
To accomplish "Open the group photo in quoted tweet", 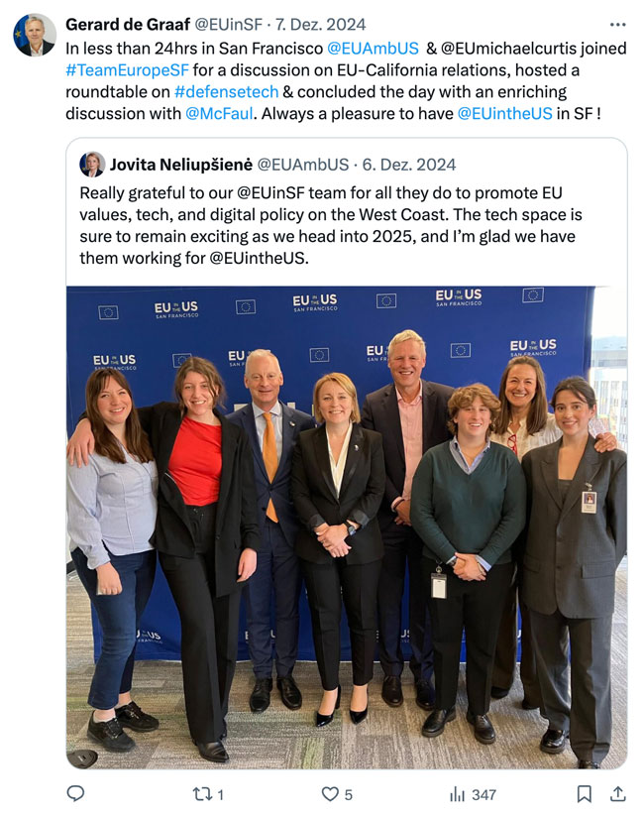I will point(347,527).
